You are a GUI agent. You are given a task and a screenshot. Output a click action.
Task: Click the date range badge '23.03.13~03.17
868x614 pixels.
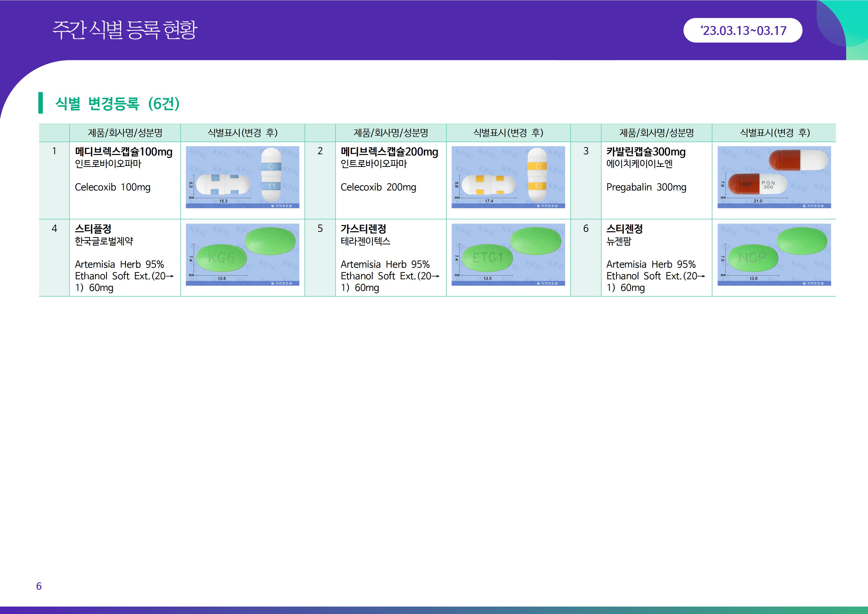pyautogui.click(x=743, y=30)
